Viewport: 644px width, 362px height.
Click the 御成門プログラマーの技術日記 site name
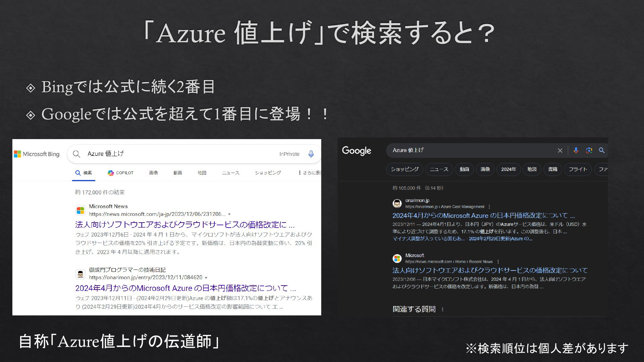127,270
